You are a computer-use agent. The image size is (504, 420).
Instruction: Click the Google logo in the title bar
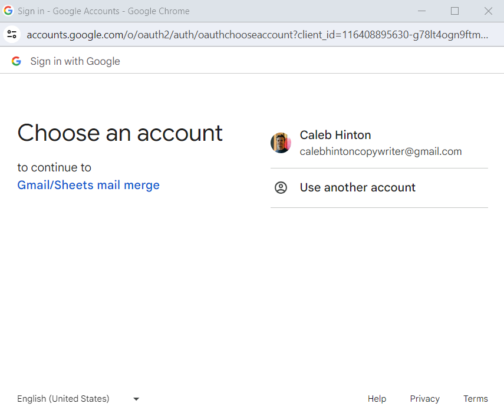click(x=8, y=11)
